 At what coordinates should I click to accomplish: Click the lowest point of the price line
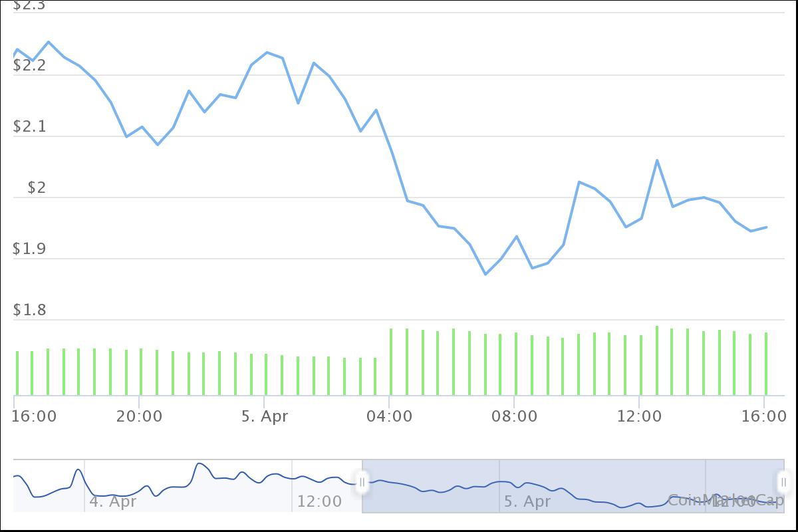(x=485, y=274)
